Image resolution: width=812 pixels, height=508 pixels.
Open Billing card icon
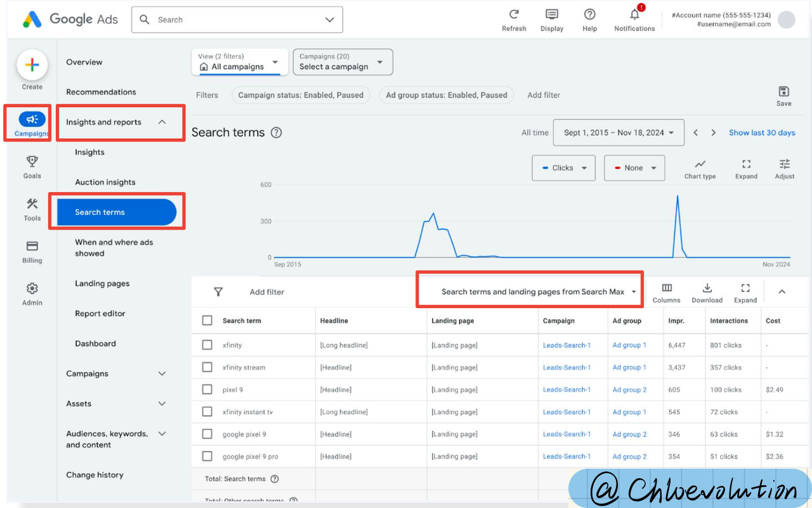[x=32, y=246]
